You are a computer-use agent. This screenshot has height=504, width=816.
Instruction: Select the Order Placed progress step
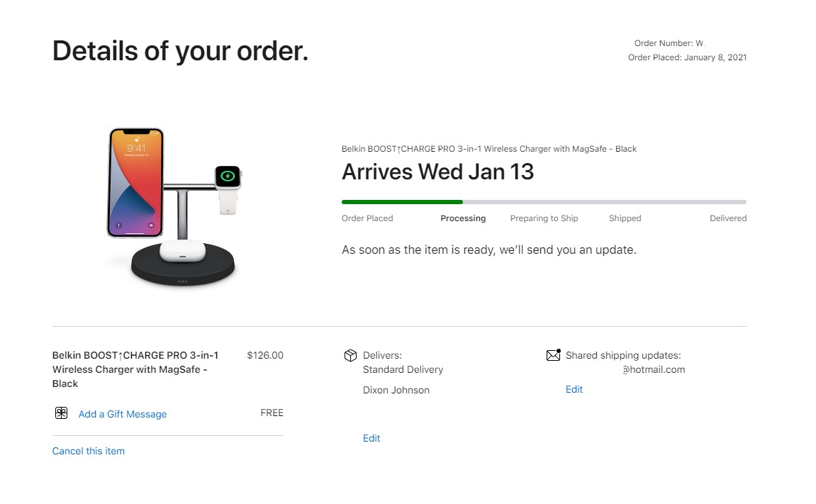367,218
